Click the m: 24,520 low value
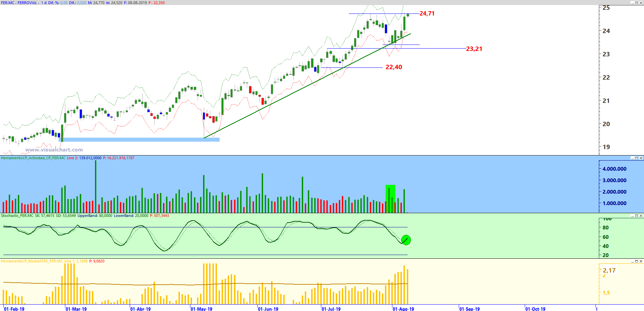Screen dimensions: 644x311 coord(114,3)
